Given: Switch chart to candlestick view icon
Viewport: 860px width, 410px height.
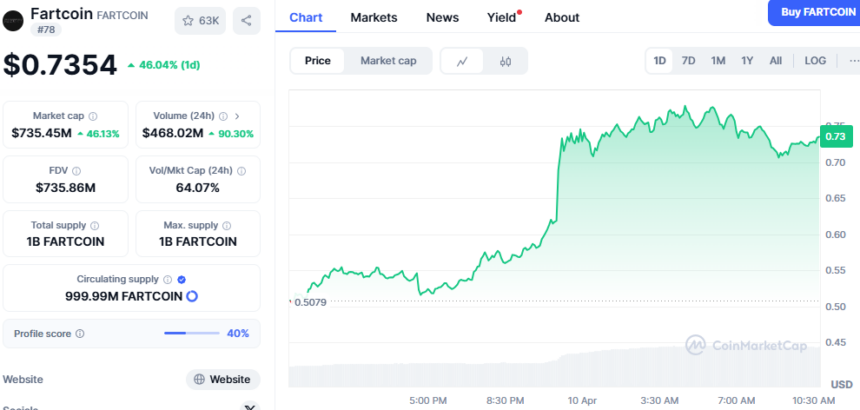Looking at the screenshot, I should click(x=505, y=61).
